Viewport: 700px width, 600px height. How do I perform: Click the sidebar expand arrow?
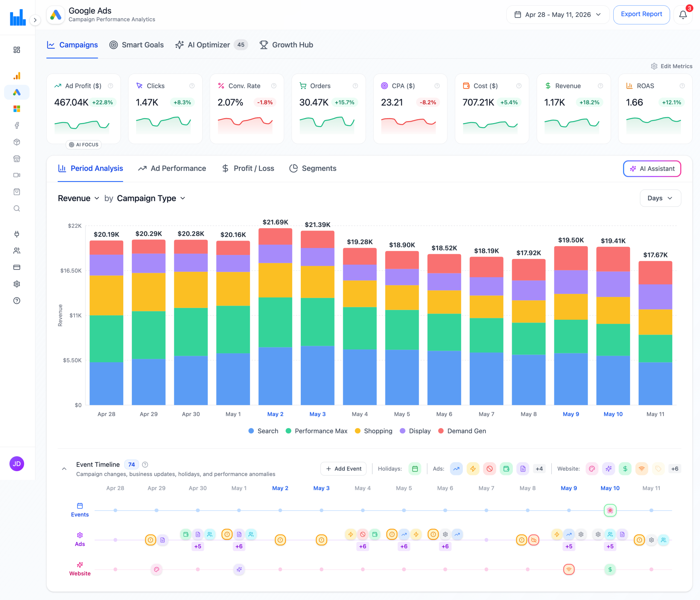pos(35,20)
